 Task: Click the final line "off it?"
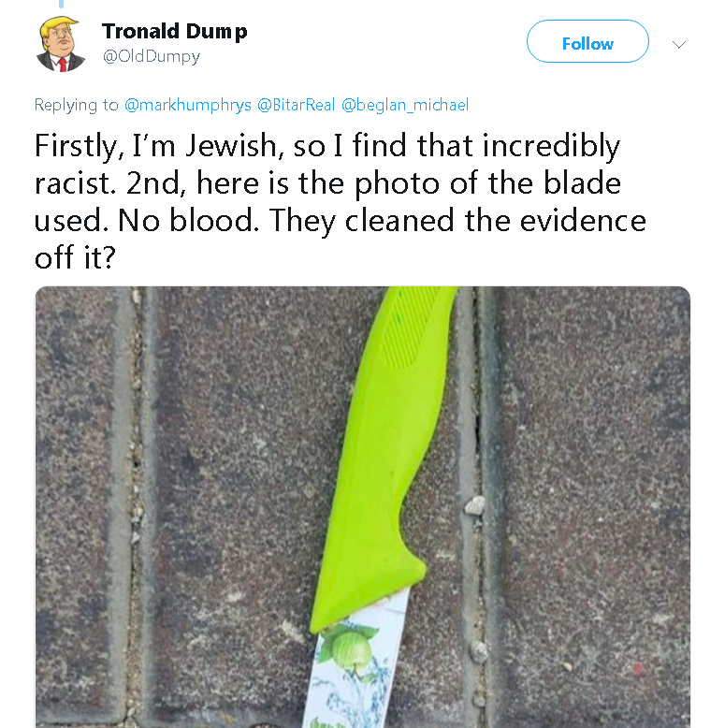(75, 257)
